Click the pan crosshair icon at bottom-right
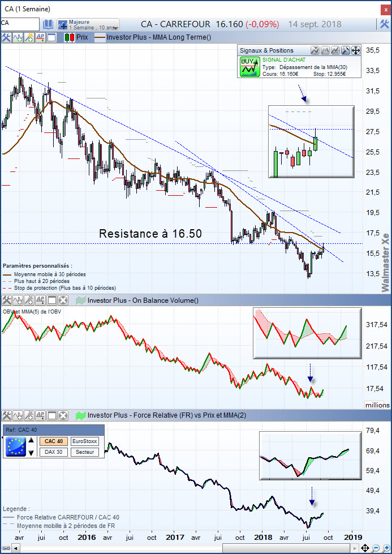The height and width of the screenshot is (554, 392). point(365,548)
